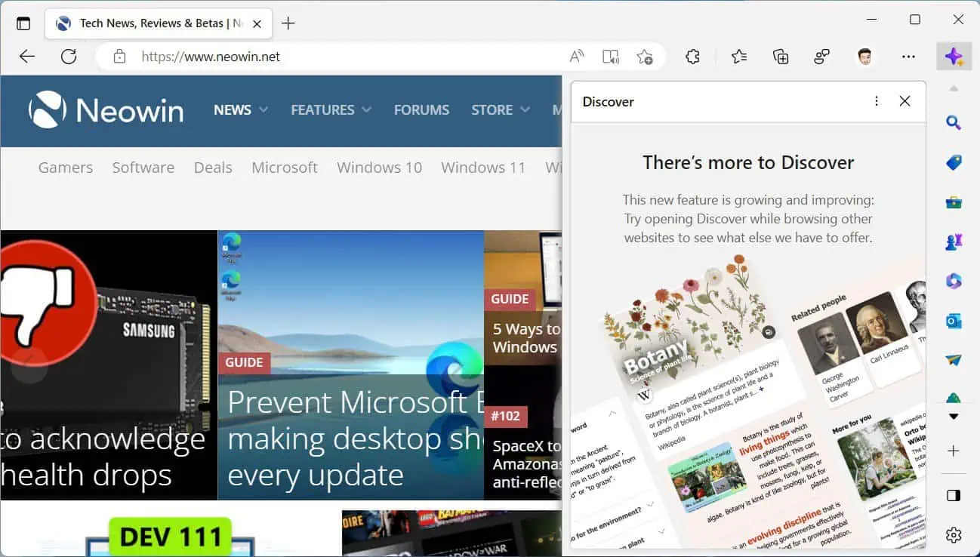Open the Share/workspaces people icon
Image resolution: width=980 pixels, height=557 pixels.
pos(822,57)
